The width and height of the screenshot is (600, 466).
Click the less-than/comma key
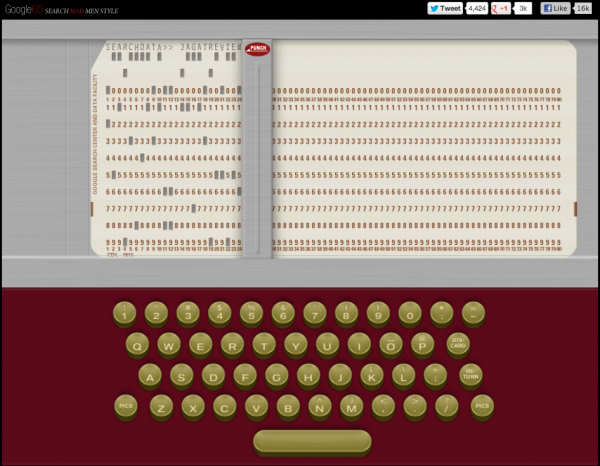click(383, 407)
